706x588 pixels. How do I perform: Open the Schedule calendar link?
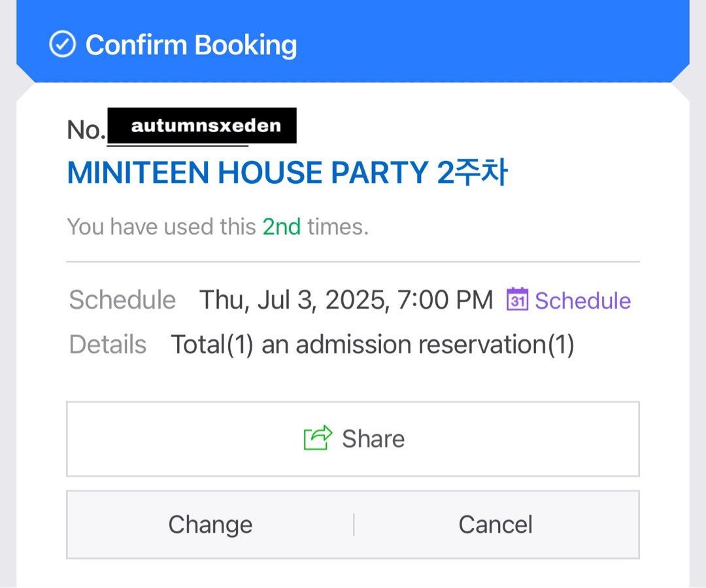point(582,300)
